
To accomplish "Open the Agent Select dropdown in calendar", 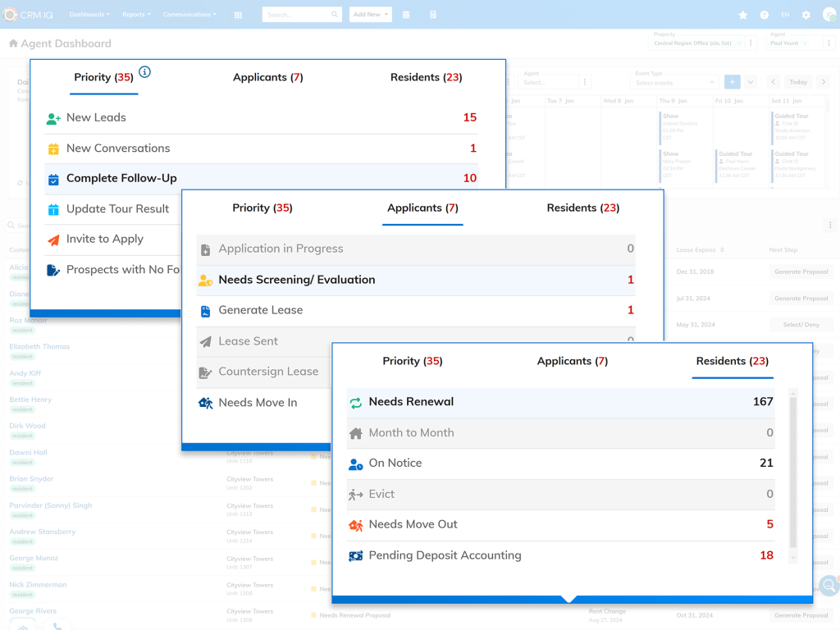I will coord(549,83).
